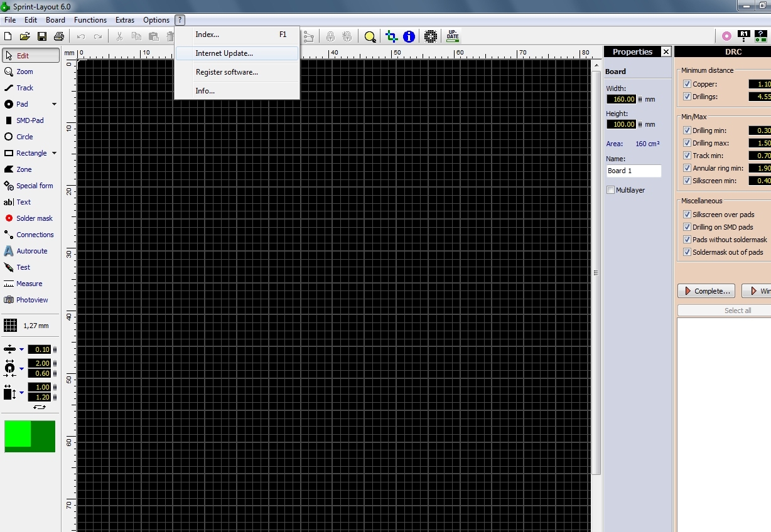
Task: Toggle the Annular ring min checkbox
Action: click(x=687, y=168)
